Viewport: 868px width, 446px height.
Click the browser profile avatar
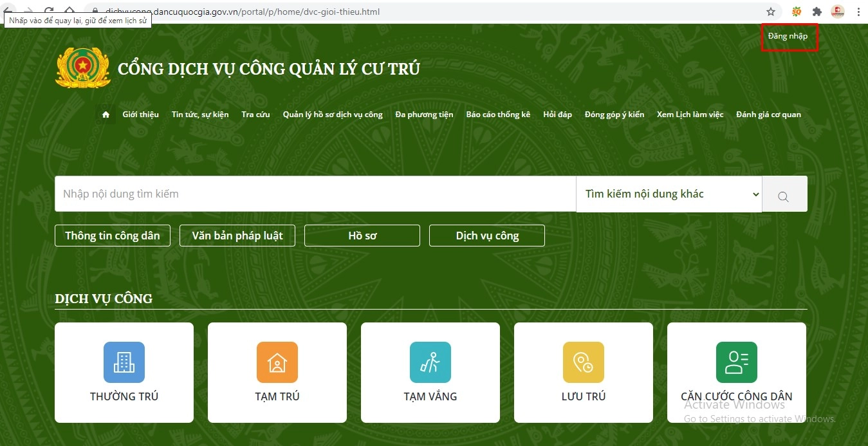pyautogui.click(x=838, y=11)
